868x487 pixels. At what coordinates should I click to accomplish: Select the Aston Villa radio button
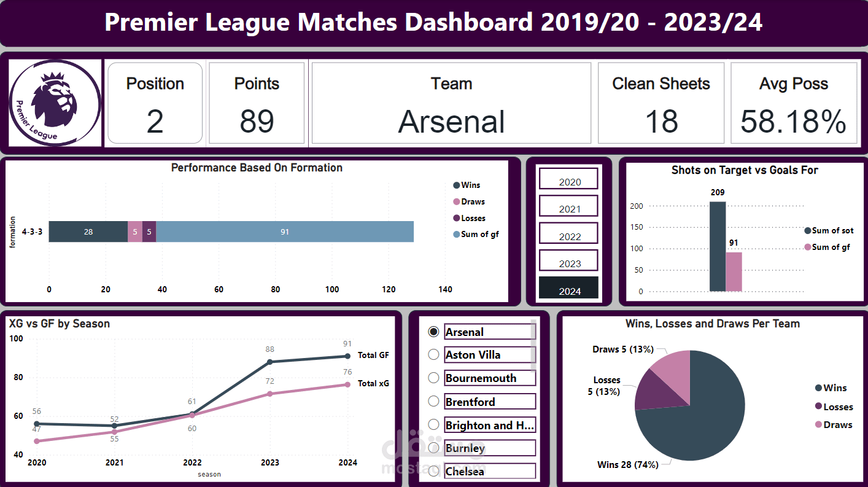coord(433,354)
